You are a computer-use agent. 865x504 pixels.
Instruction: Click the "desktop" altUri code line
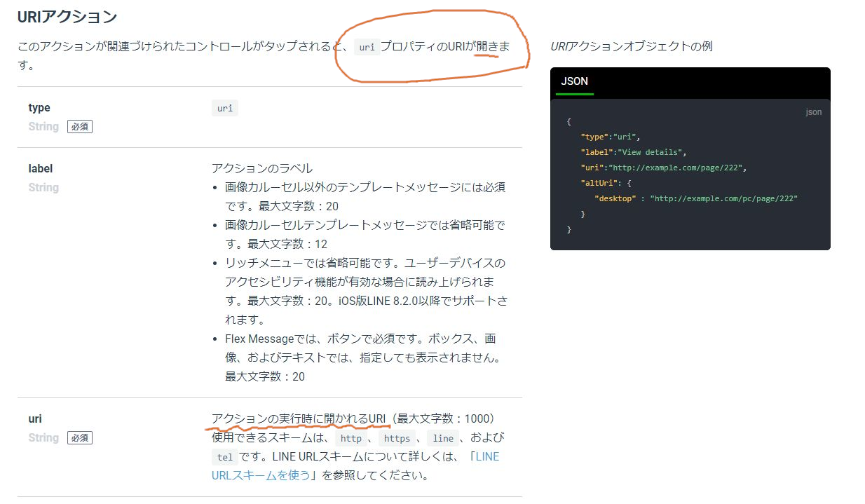[x=696, y=198]
